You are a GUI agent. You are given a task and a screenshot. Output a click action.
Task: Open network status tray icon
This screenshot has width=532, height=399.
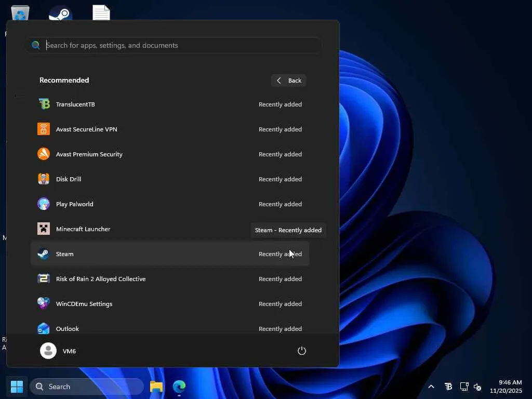point(464,387)
